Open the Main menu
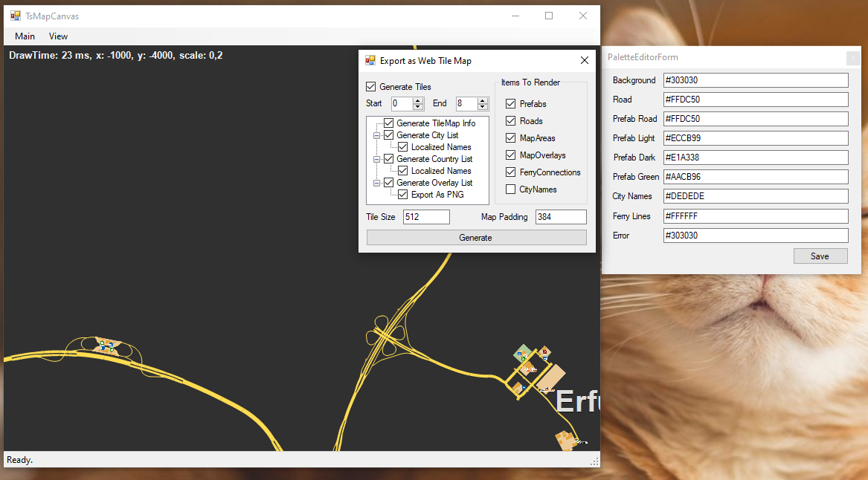Screen dimensions: 868x480 tap(25, 36)
